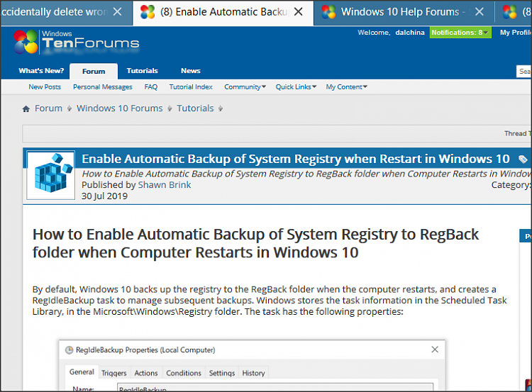
Task: Open the News navigation tab
Action: point(191,71)
